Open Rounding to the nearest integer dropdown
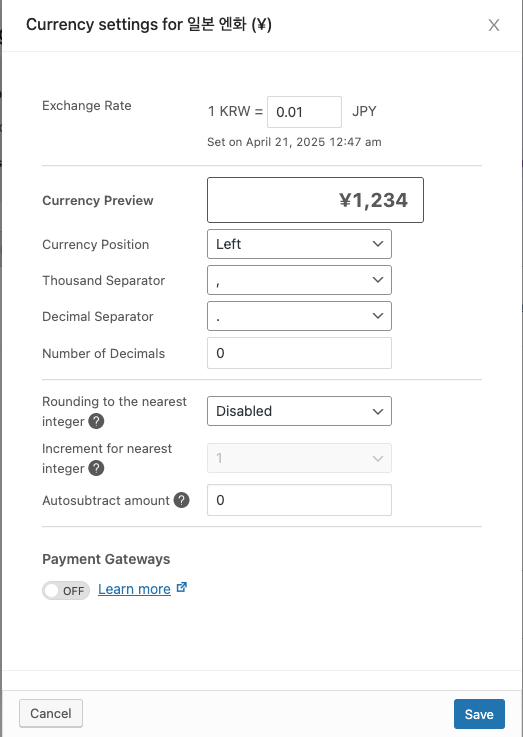The image size is (523, 737). (x=299, y=411)
